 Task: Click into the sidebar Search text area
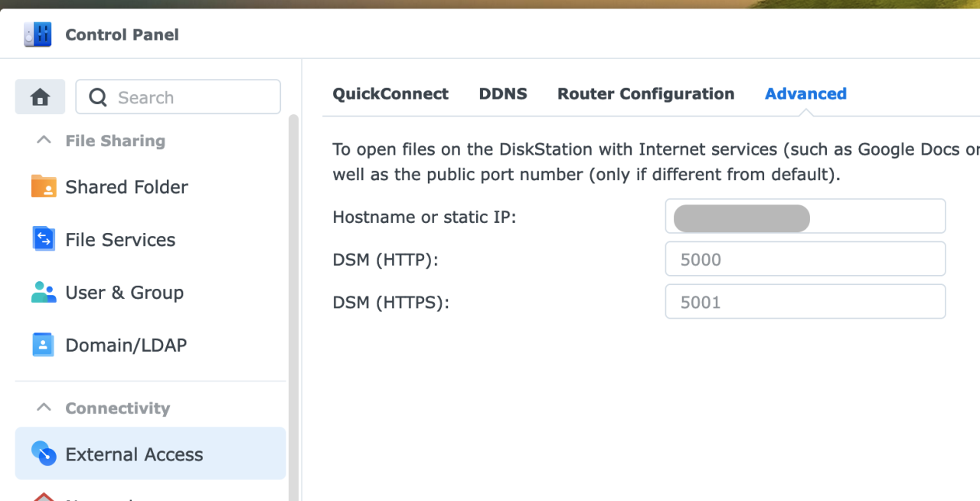[x=191, y=97]
